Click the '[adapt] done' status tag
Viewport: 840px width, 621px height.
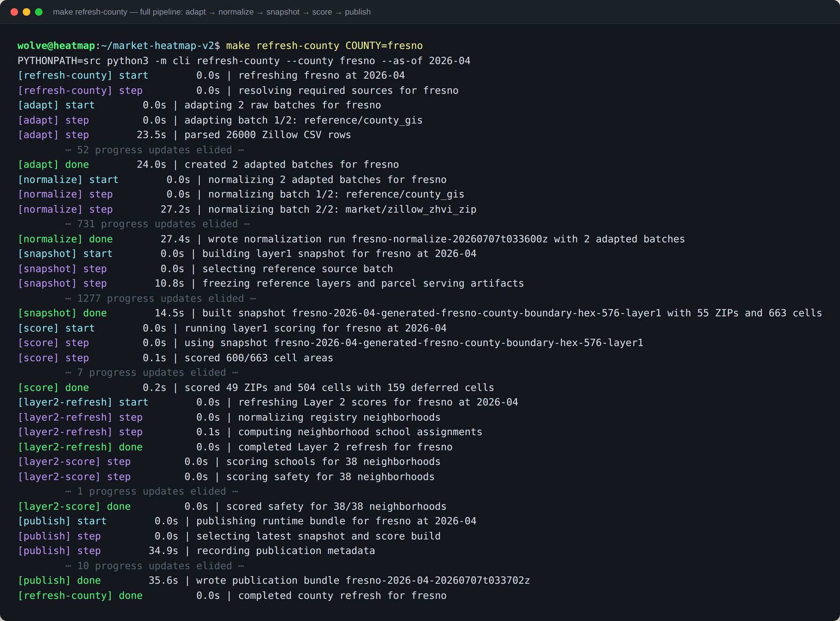(x=53, y=165)
